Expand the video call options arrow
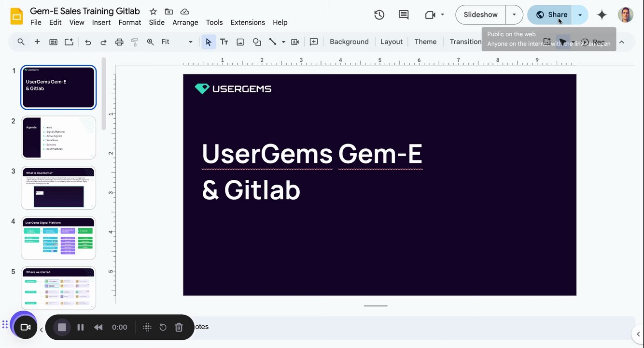This screenshot has height=348, width=644. point(442,15)
